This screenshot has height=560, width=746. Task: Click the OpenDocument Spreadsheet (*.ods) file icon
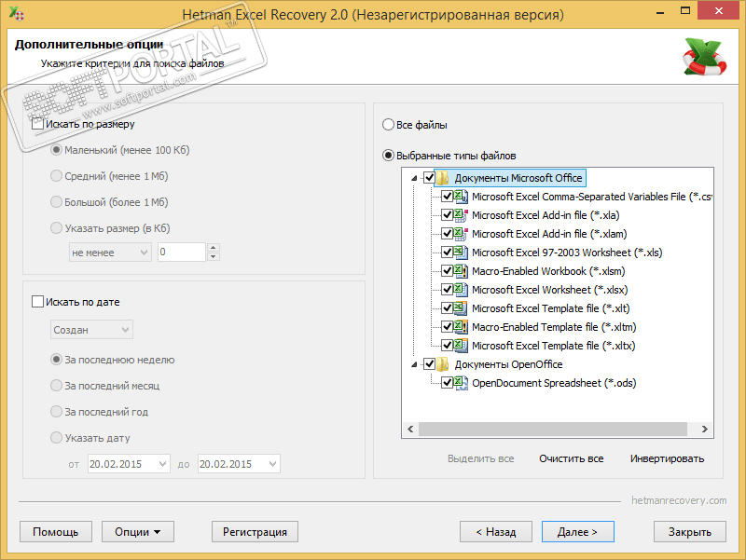[461, 383]
